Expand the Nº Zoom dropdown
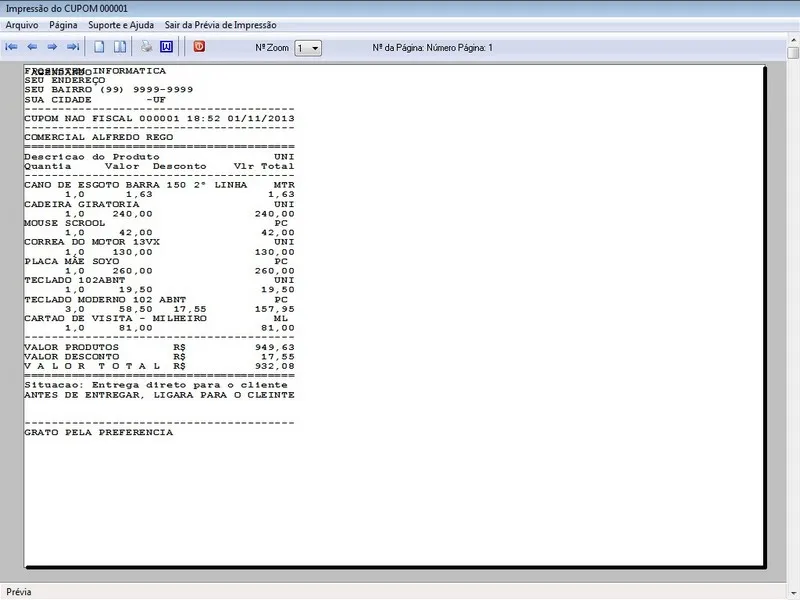 315,48
